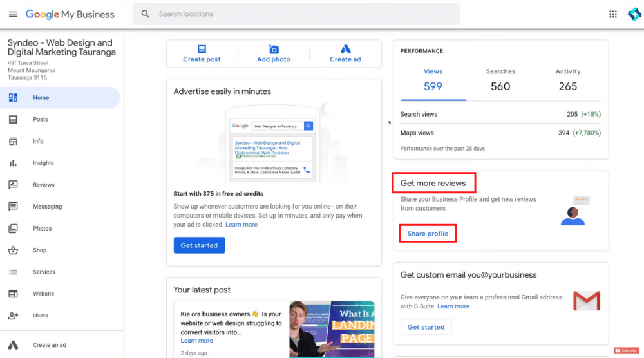Click the Photos sidebar icon

13,229
